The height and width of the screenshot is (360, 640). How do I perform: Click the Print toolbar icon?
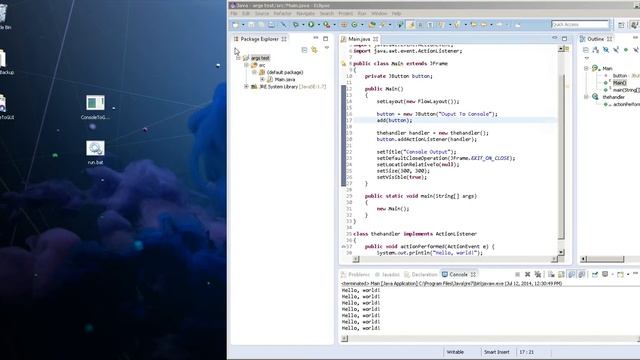pos(271,25)
